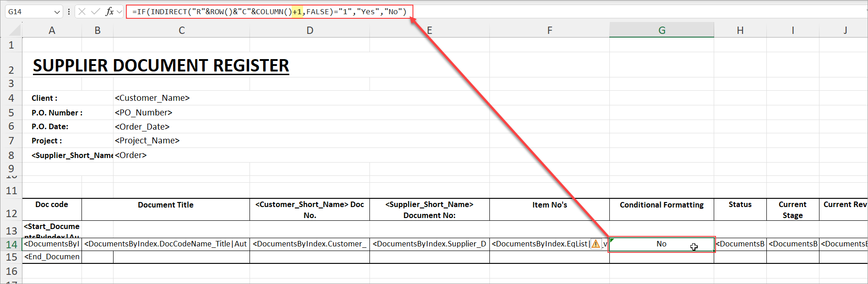Click the <Order> cell
Screen dimensions: 868x284
click(x=130, y=155)
